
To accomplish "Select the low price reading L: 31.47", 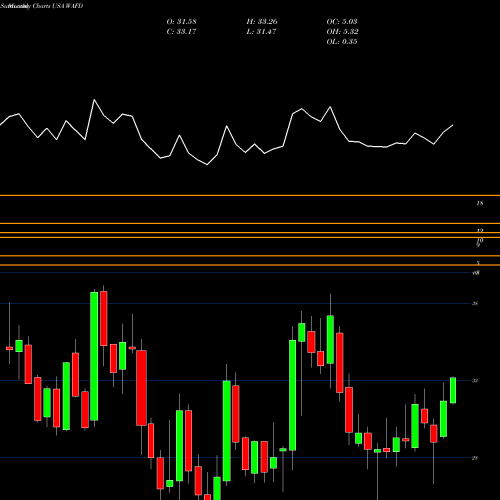I will pos(261,32).
